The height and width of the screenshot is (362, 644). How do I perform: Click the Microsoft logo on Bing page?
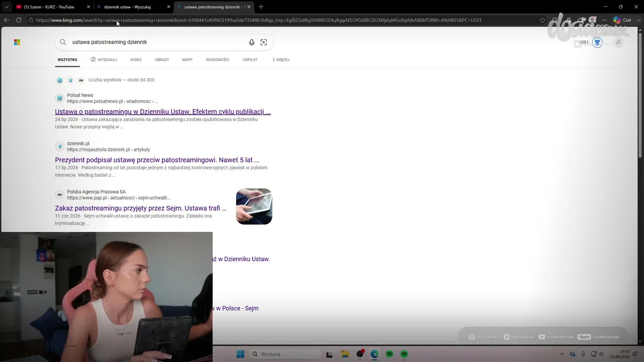pos(17,42)
